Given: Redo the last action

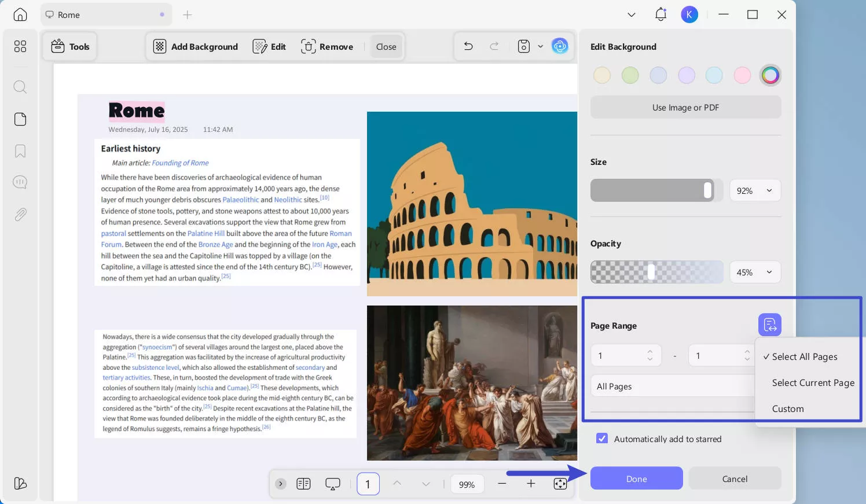Looking at the screenshot, I should pos(494,46).
